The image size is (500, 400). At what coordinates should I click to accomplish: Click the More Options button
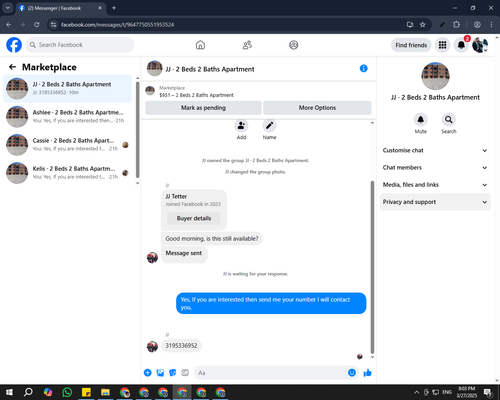pyautogui.click(x=317, y=108)
